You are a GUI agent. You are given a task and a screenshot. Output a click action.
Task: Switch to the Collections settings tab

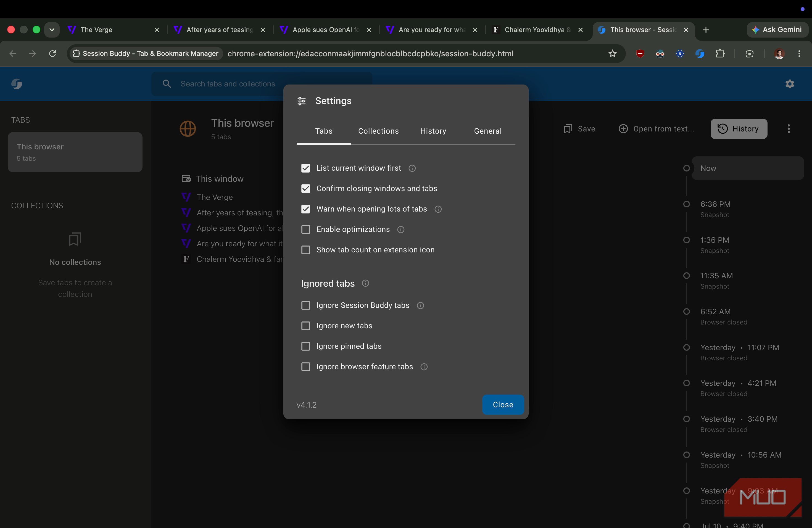tap(378, 131)
